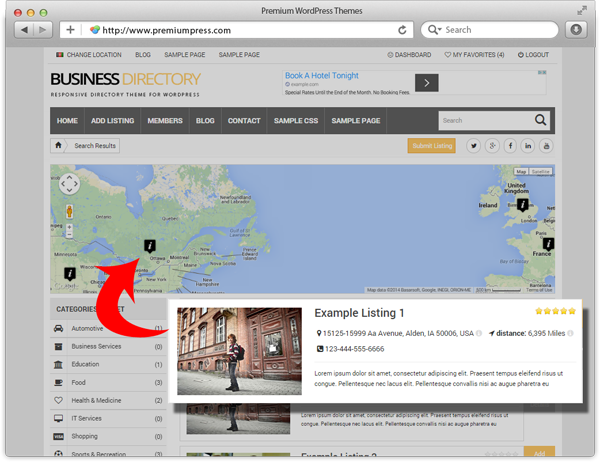Open the Twitter social icon
The image size is (600, 462).
pos(474,146)
